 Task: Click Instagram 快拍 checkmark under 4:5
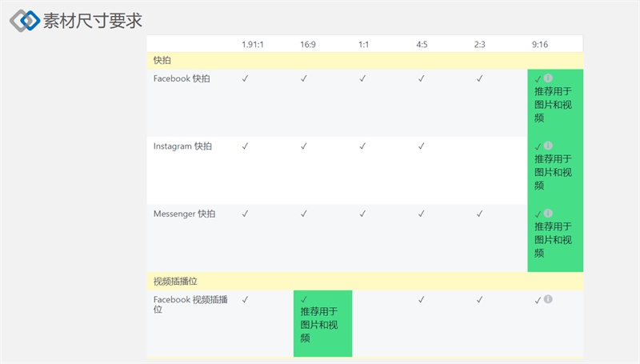click(422, 146)
